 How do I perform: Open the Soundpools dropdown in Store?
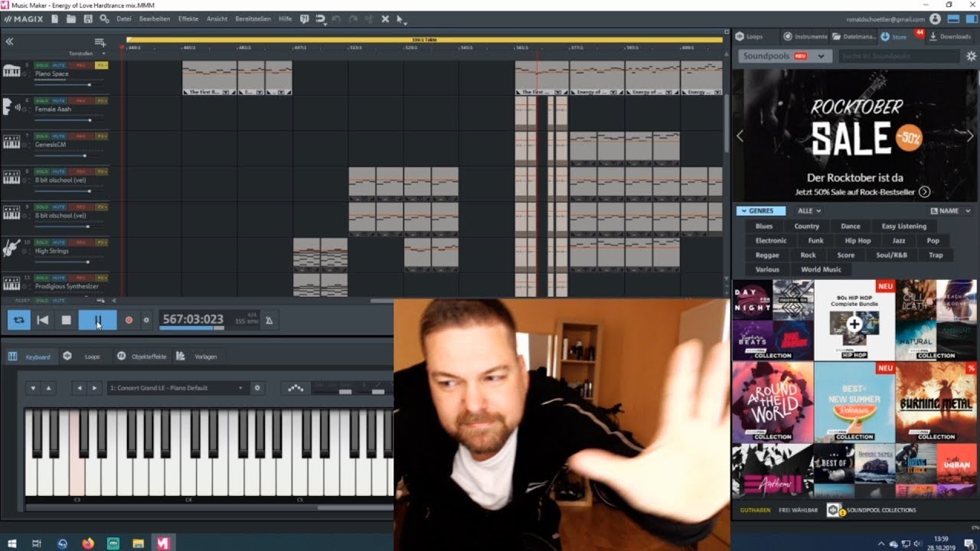786,56
